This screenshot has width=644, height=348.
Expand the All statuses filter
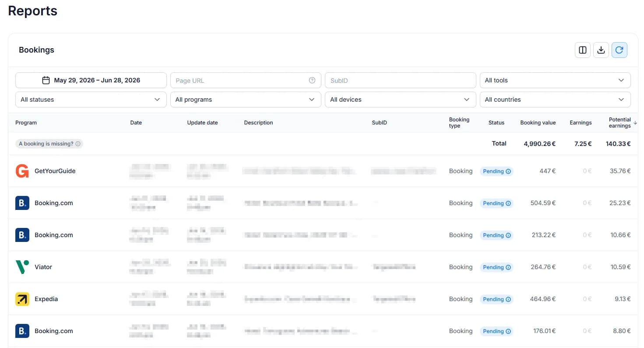pyautogui.click(x=91, y=99)
